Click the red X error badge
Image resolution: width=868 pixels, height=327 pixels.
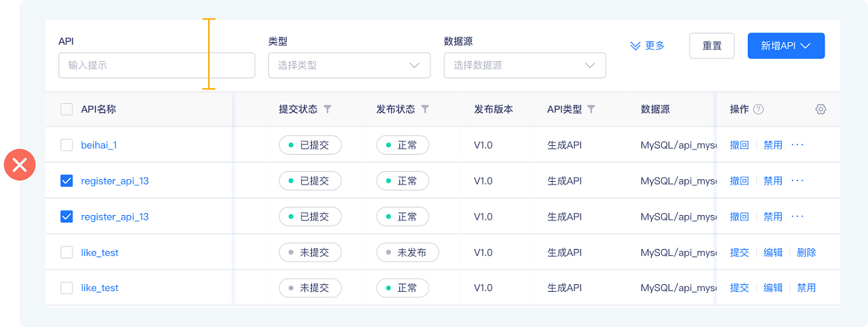click(x=20, y=164)
